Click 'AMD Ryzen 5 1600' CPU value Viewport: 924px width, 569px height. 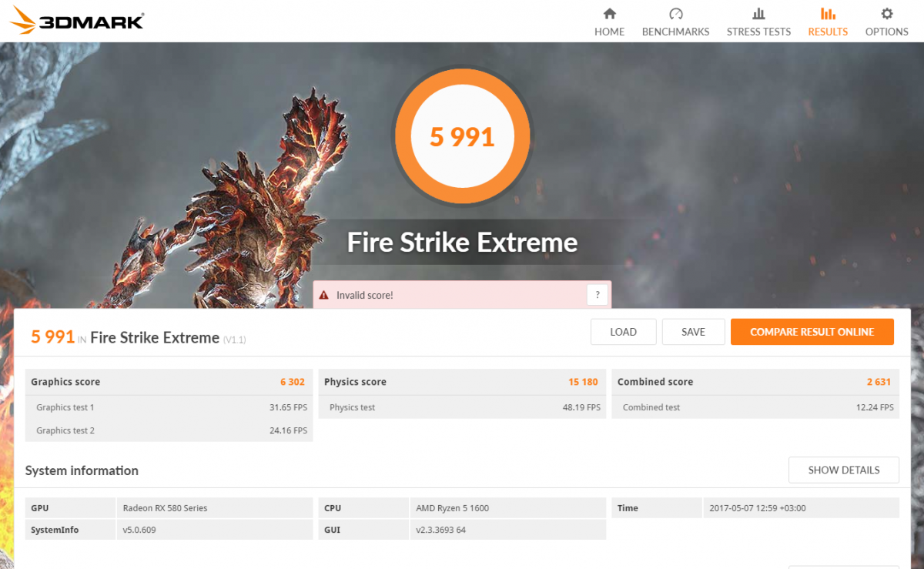452,508
